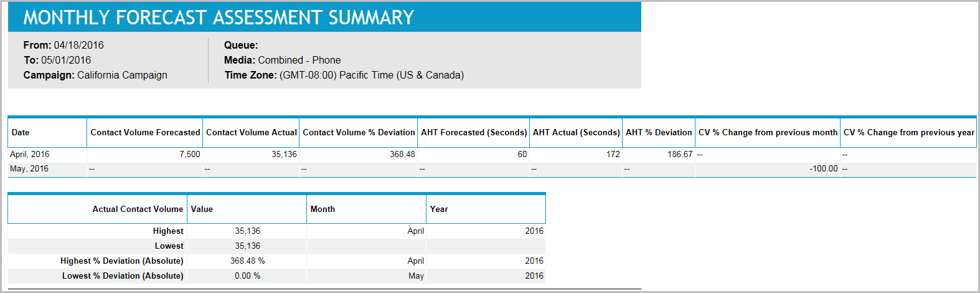Click CV % Change from previous month header
980x293 pixels.
click(x=768, y=132)
